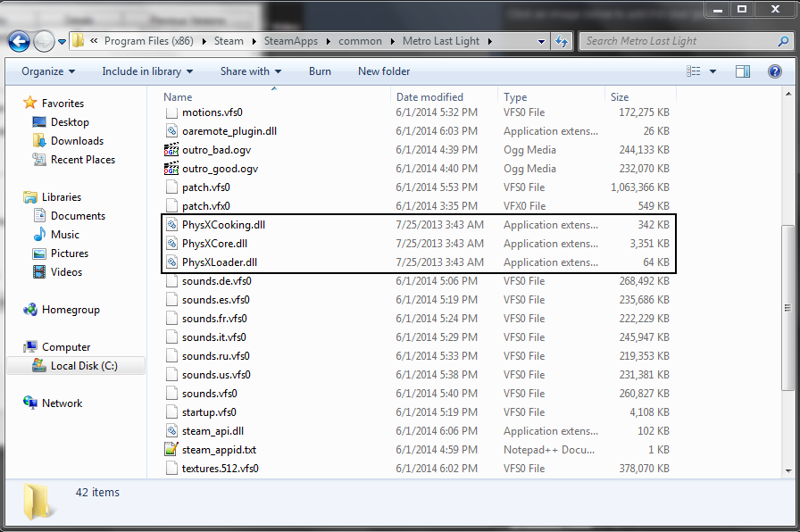This screenshot has width=800, height=532.
Task: Focus the Search Metro Last Light field
Action: click(x=687, y=41)
